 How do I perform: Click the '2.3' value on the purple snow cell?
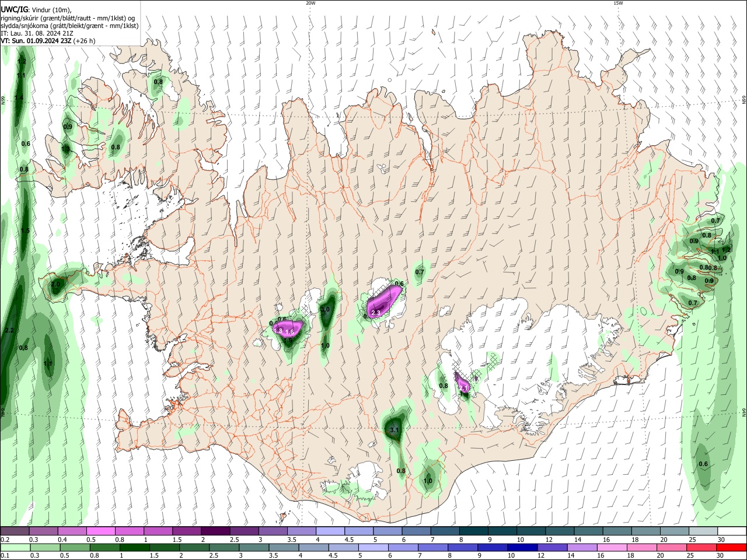tap(376, 313)
